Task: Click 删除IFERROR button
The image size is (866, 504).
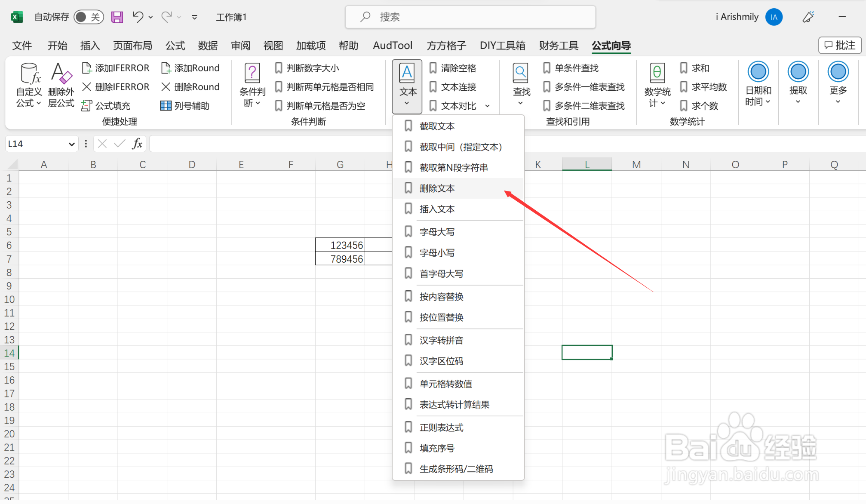Action: click(115, 87)
